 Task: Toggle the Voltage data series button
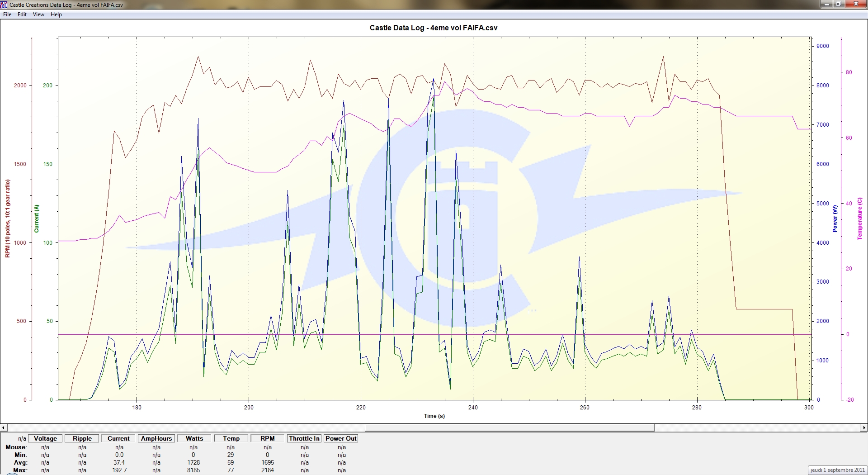45,438
